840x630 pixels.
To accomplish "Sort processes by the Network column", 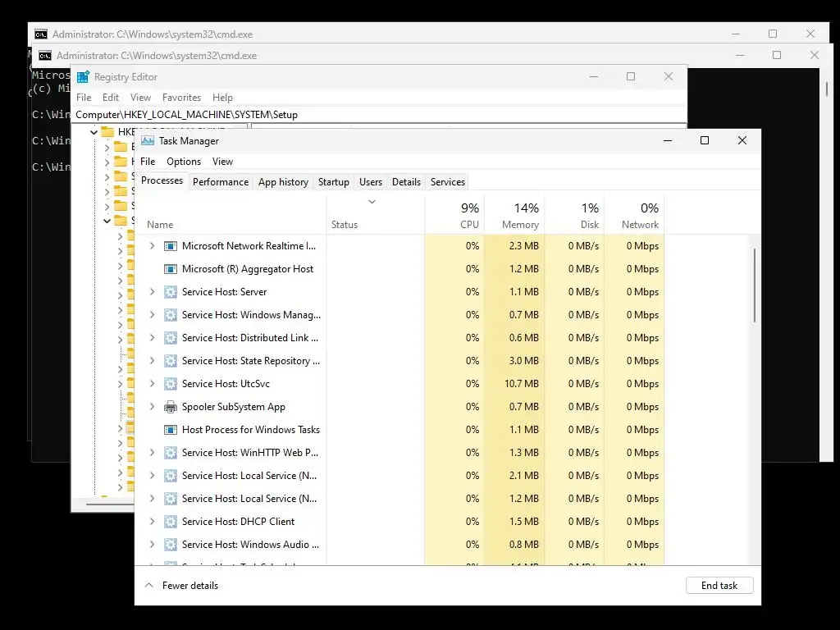I will click(x=634, y=216).
